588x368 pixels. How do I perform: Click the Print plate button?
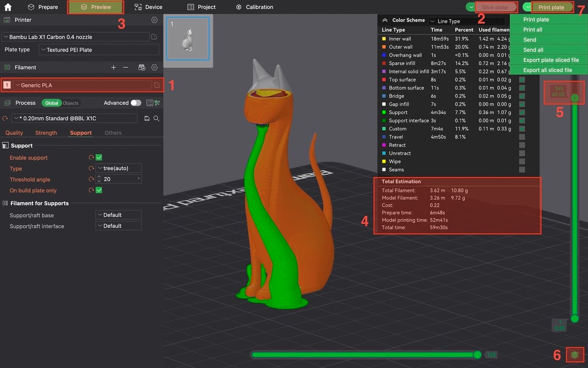(x=551, y=7)
